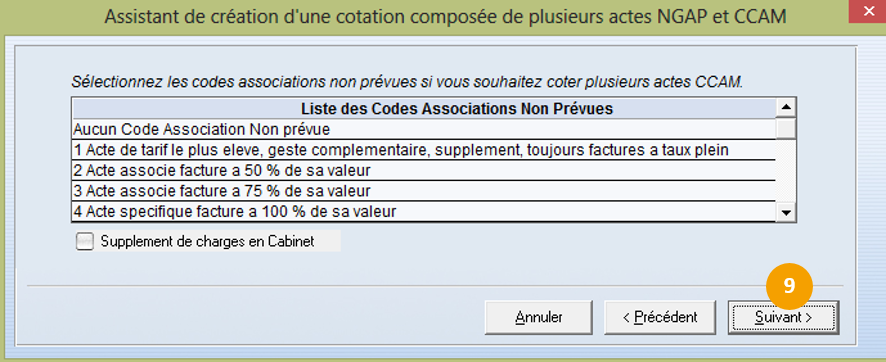Select code 4, acte spécifique à 100 %
Screen dimensions: 886x362
tap(424, 212)
